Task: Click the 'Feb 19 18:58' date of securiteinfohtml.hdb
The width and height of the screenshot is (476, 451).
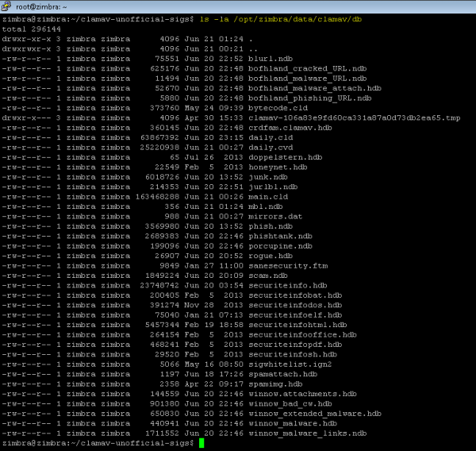Action: click(x=214, y=325)
